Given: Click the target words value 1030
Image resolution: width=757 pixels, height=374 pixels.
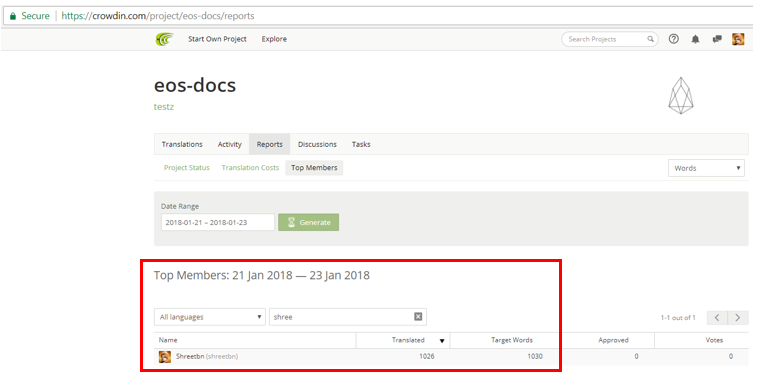Looking at the screenshot, I should point(534,357).
